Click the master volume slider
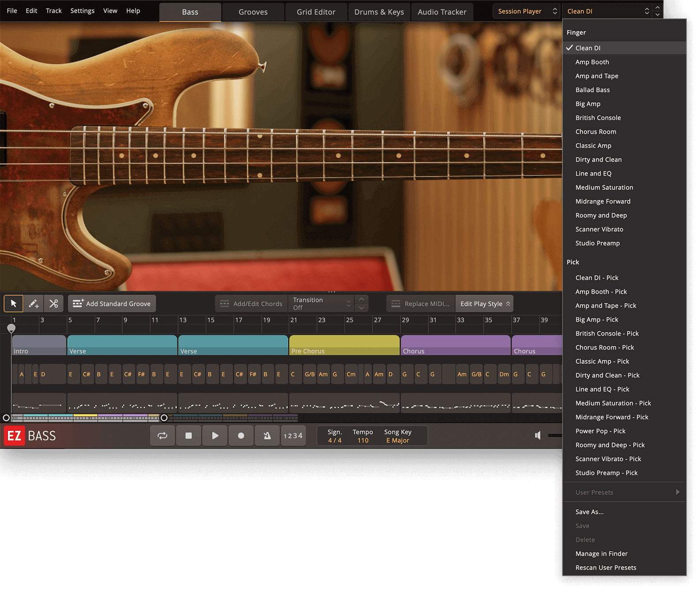This screenshot has width=700, height=595. [555, 436]
